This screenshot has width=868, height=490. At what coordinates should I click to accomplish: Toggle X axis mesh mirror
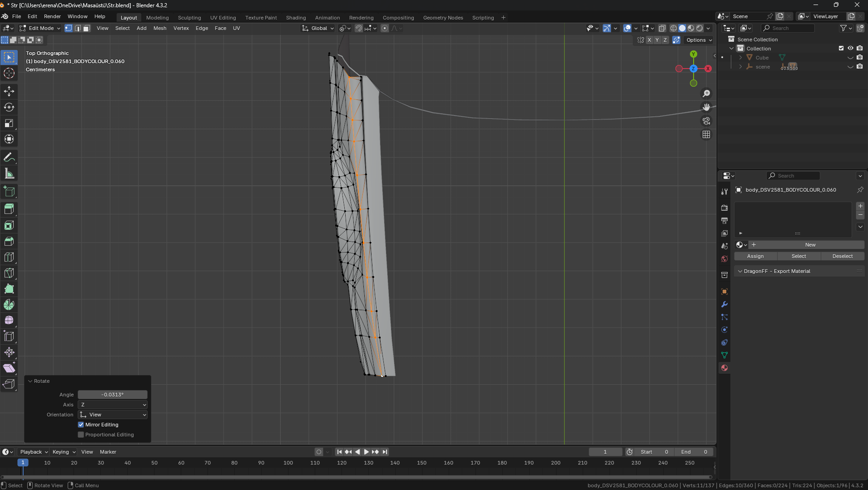649,40
